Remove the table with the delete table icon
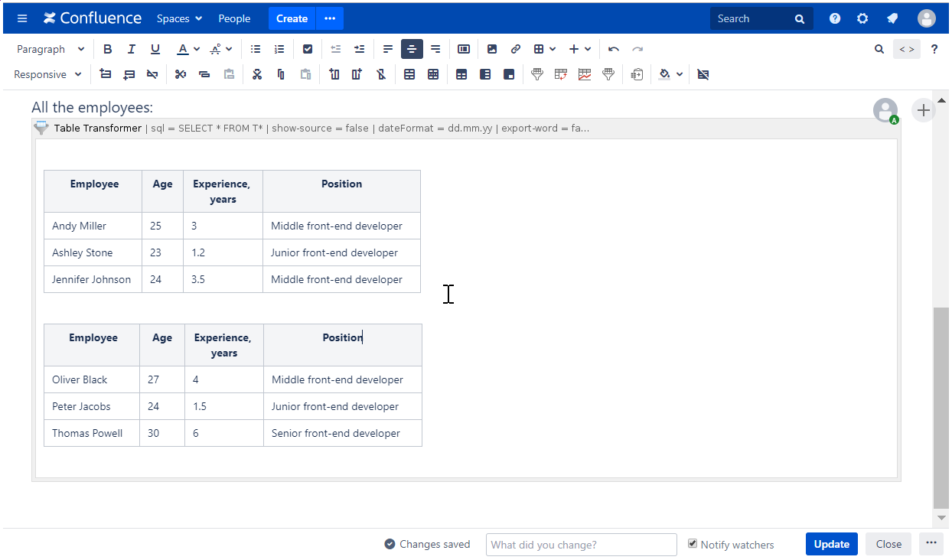The height and width of the screenshot is (560, 952). 703,74
